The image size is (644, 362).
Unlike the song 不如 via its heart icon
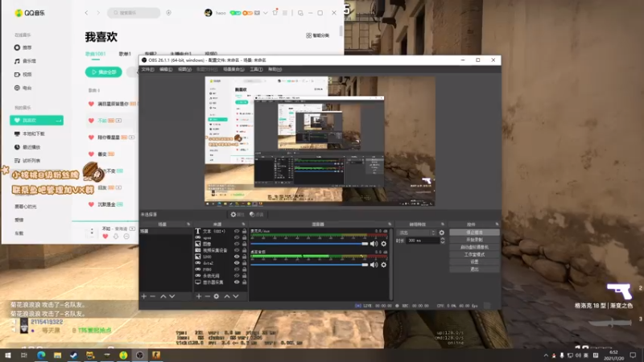tap(91, 120)
